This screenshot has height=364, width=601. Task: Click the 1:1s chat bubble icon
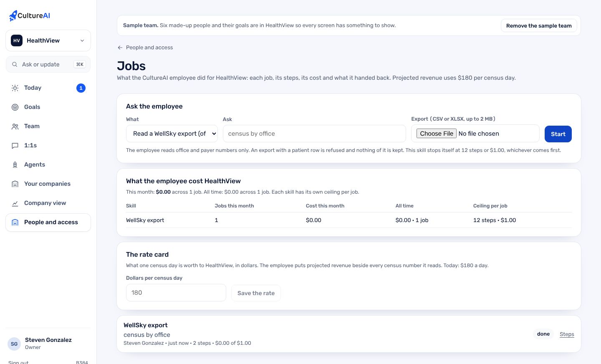click(15, 146)
